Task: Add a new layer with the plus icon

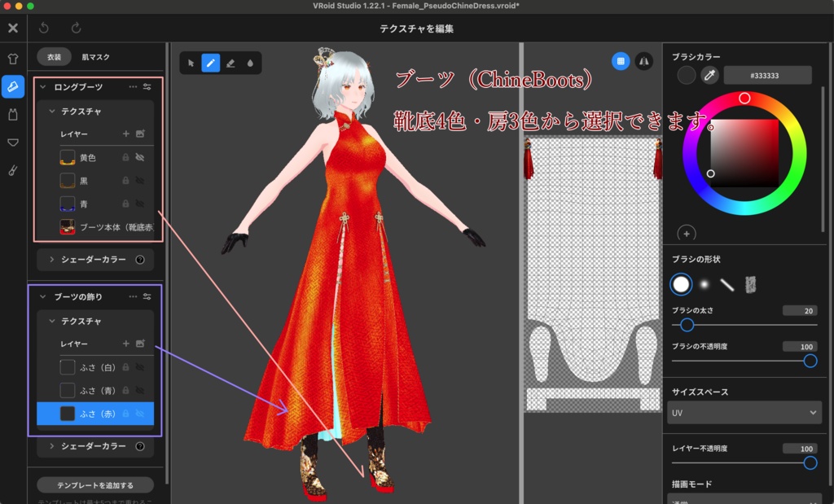Action: pyautogui.click(x=125, y=133)
